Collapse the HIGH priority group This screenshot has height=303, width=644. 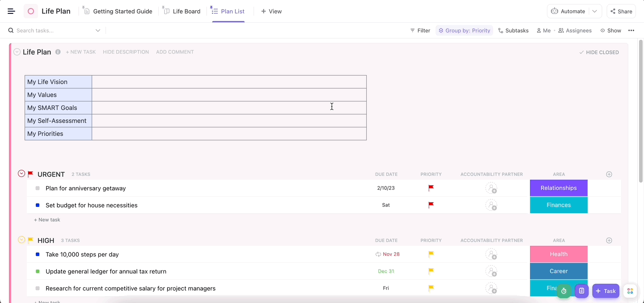[x=21, y=240]
